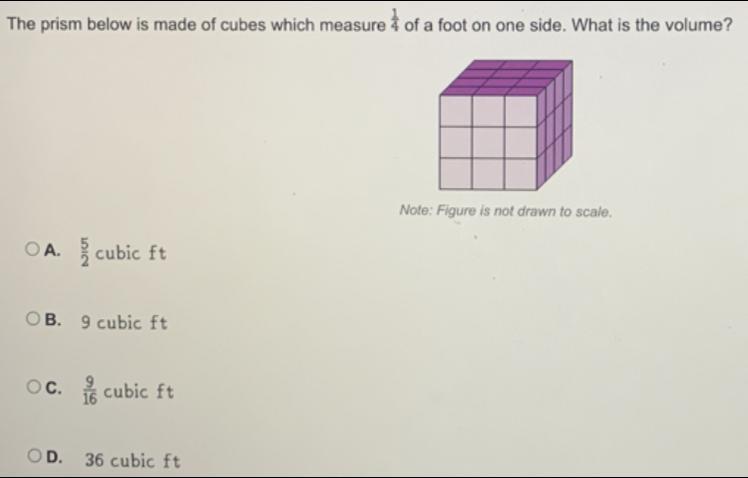Click the 36 cubic ft answer text
This screenshot has width=748, height=478.
click(133, 460)
